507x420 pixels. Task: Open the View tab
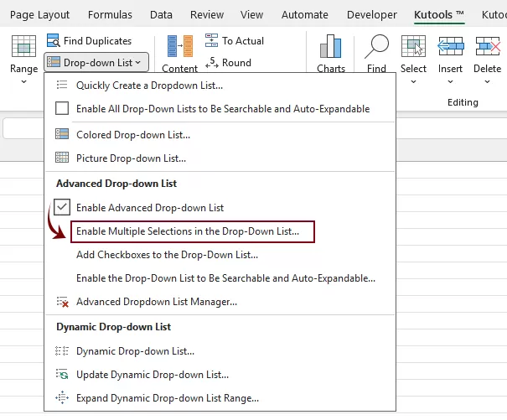251,14
